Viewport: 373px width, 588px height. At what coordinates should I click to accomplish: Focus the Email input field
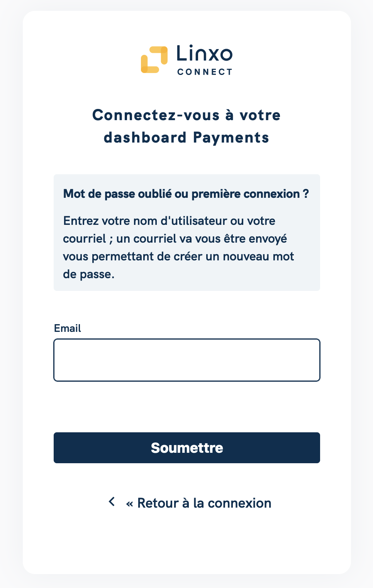pos(187,360)
